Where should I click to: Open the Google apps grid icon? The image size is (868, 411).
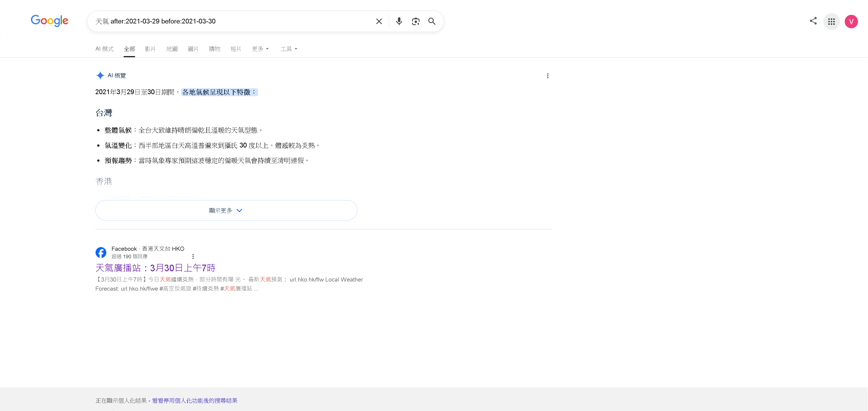[832, 22]
